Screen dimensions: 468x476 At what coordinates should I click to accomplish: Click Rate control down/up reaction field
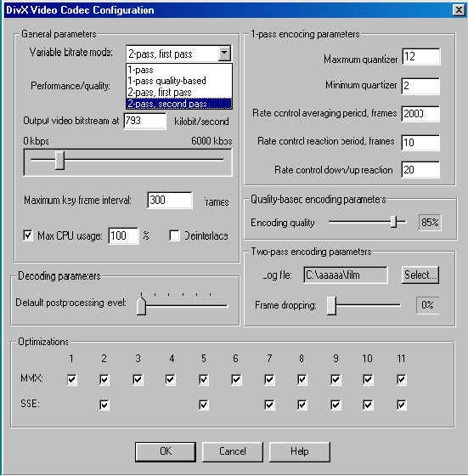tap(420, 169)
